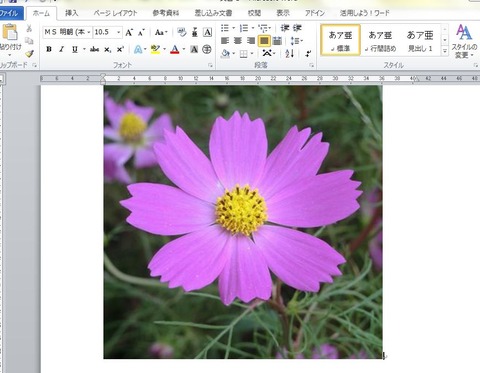The width and height of the screenshot is (480, 373).
Task: Switch to the 参考資料 (References) tab
Action: pyautogui.click(x=166, y=13)
